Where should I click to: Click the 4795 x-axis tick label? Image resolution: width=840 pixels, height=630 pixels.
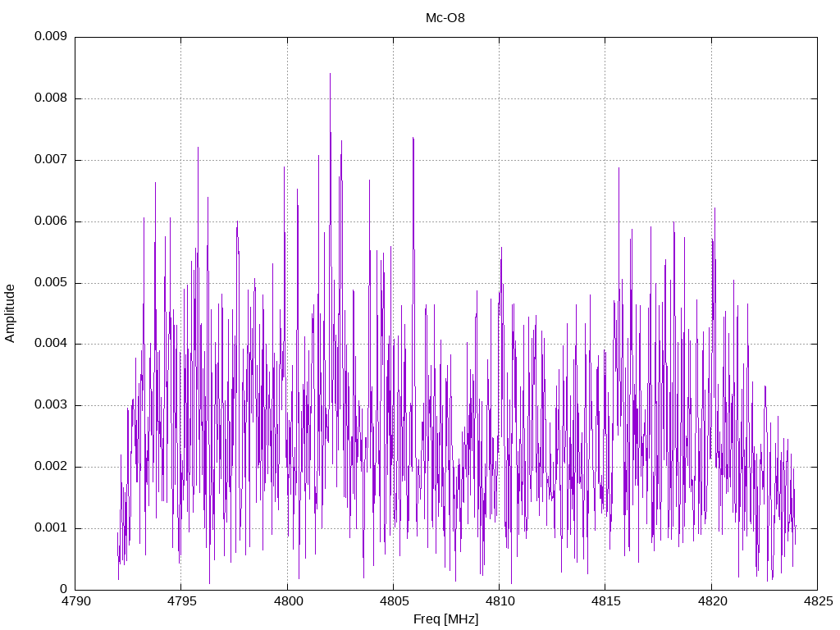pos(181,601)
